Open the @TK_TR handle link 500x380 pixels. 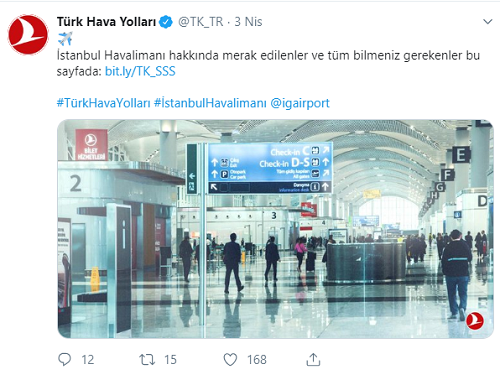point(201,22)
